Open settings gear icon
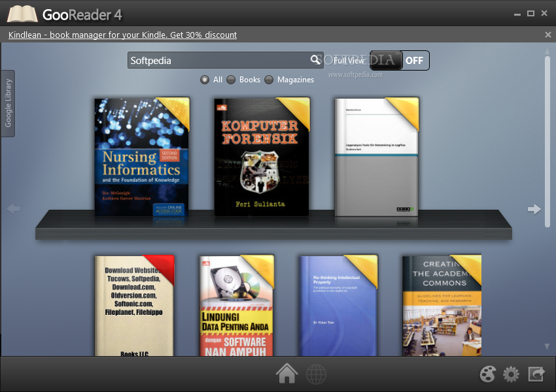 [511, 374]
